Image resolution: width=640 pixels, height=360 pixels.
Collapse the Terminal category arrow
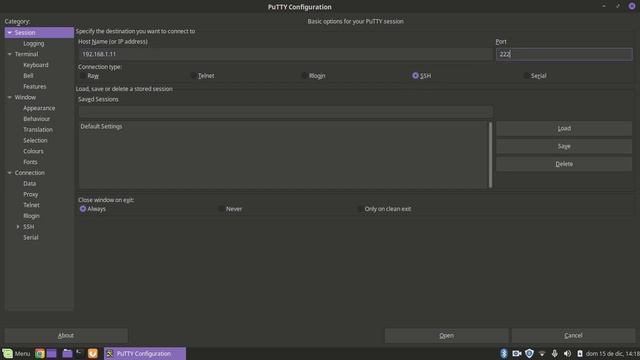point(10,54)
